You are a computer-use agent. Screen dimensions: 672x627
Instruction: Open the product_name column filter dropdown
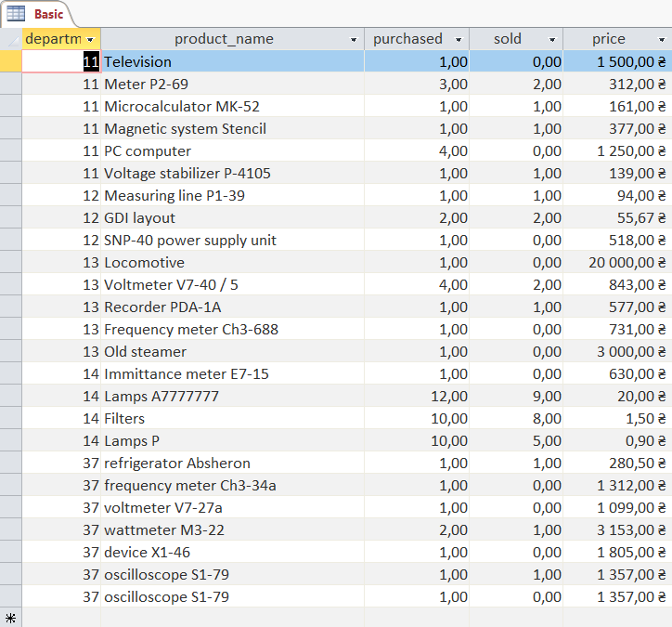click(354, 39)
